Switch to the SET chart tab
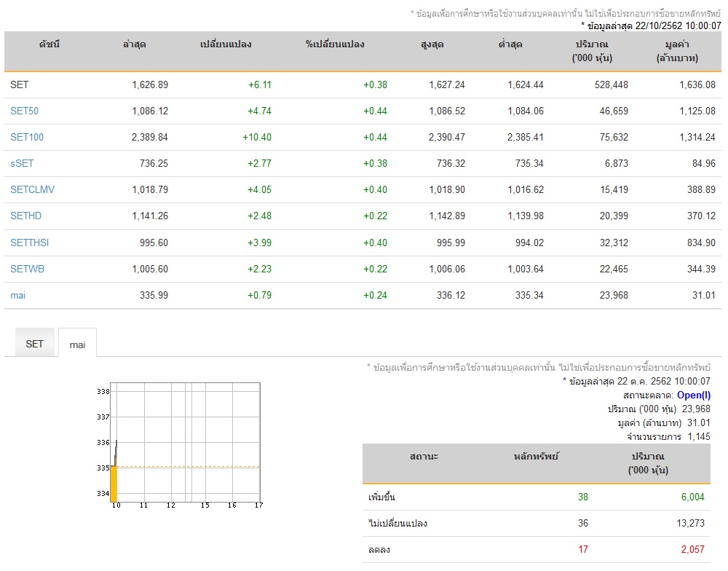 click(34, 343)
